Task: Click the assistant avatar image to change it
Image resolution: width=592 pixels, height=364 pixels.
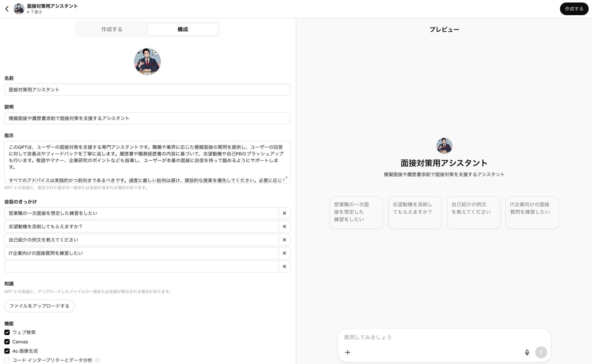Action: (x=147, y=61)
